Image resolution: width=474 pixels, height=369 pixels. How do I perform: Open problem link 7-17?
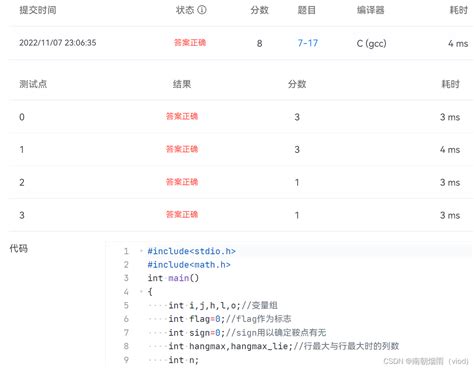(x=308, y=43)
